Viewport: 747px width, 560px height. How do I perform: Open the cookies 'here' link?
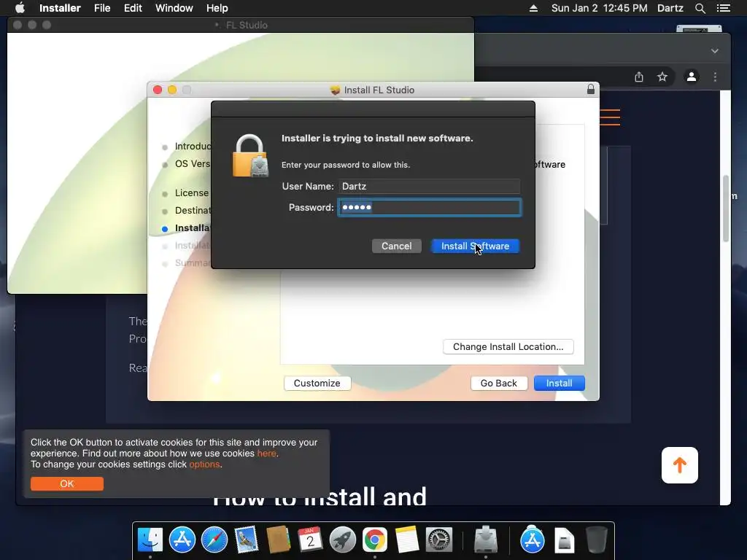[x=267, y=454]
